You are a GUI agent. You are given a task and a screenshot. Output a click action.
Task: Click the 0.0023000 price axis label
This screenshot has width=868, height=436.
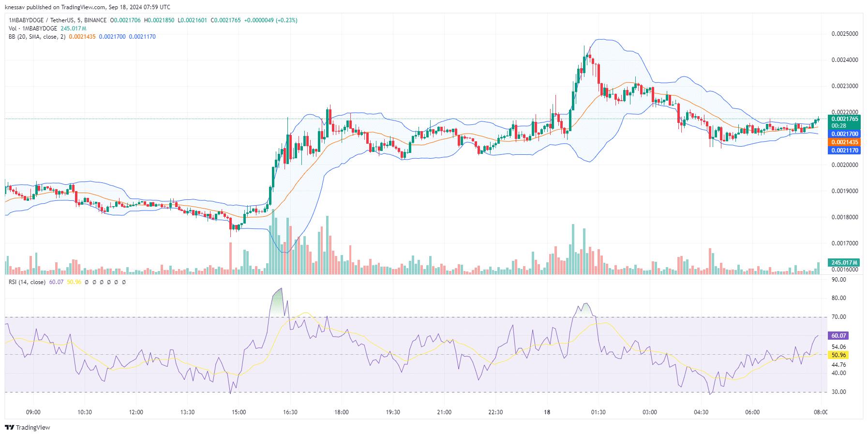pos(845,86)
